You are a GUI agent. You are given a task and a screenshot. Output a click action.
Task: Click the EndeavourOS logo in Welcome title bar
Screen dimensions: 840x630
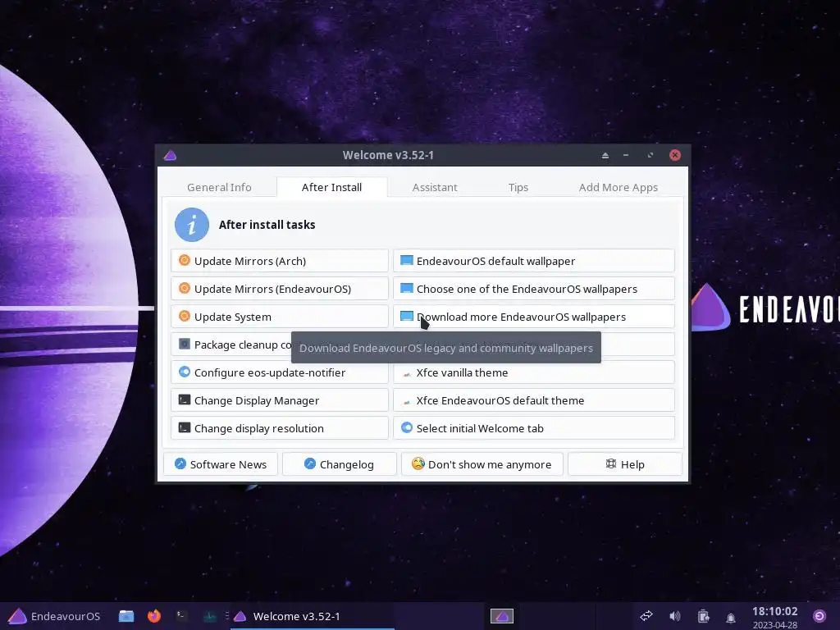(171, 155)
